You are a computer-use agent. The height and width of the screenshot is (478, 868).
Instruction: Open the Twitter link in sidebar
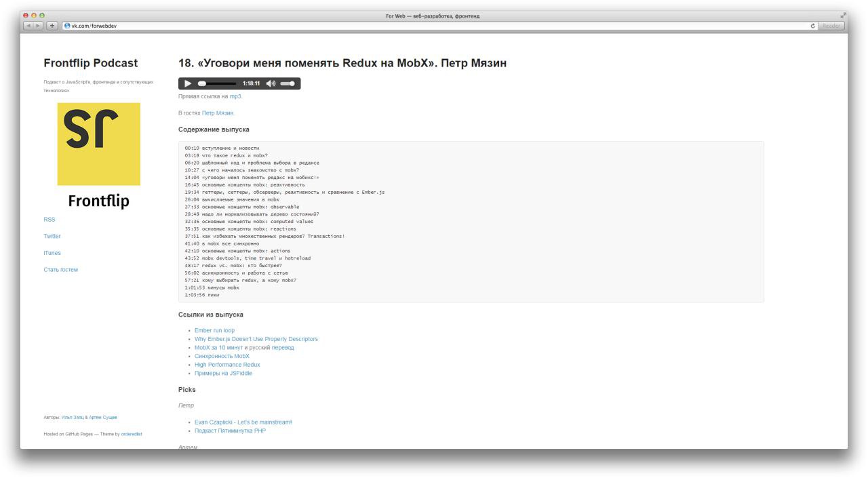pyautogui.click(x=52, y=236)
